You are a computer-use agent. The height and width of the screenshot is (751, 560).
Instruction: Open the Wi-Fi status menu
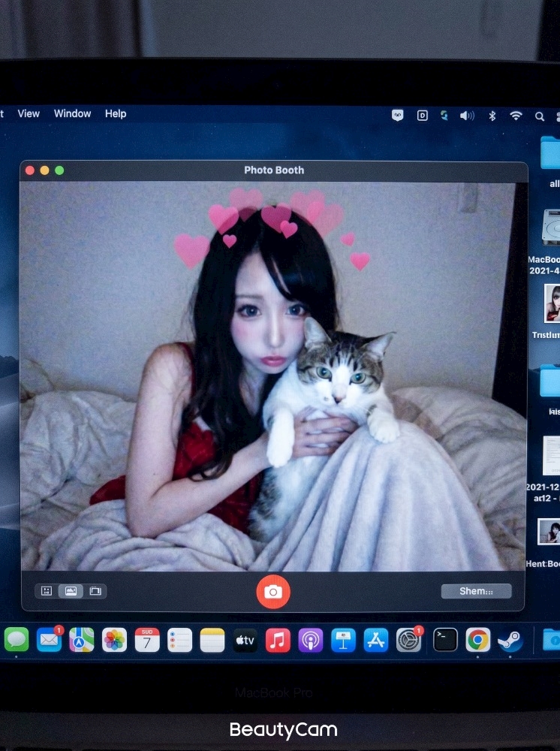[x=516, y=116]
